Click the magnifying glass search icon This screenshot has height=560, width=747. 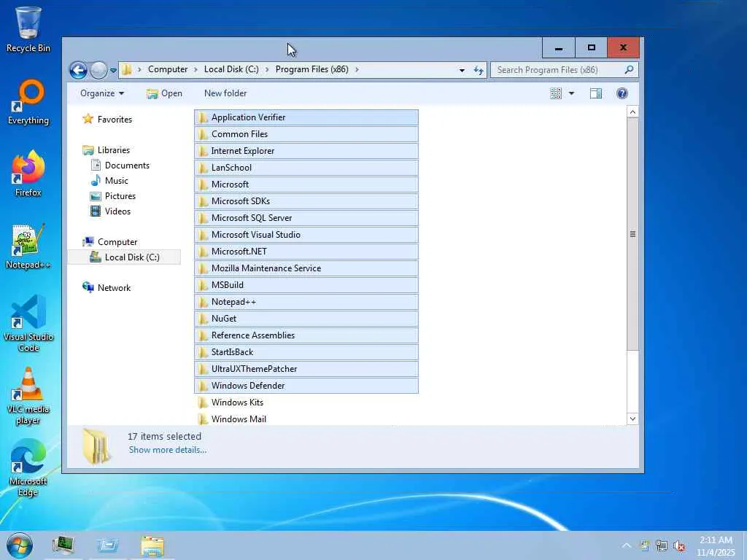630,70
